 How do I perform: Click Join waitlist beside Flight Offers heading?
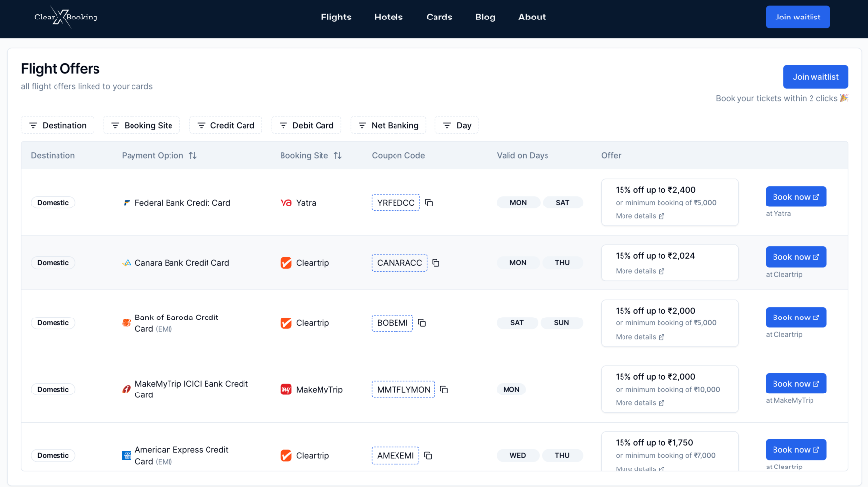(815, 77)
